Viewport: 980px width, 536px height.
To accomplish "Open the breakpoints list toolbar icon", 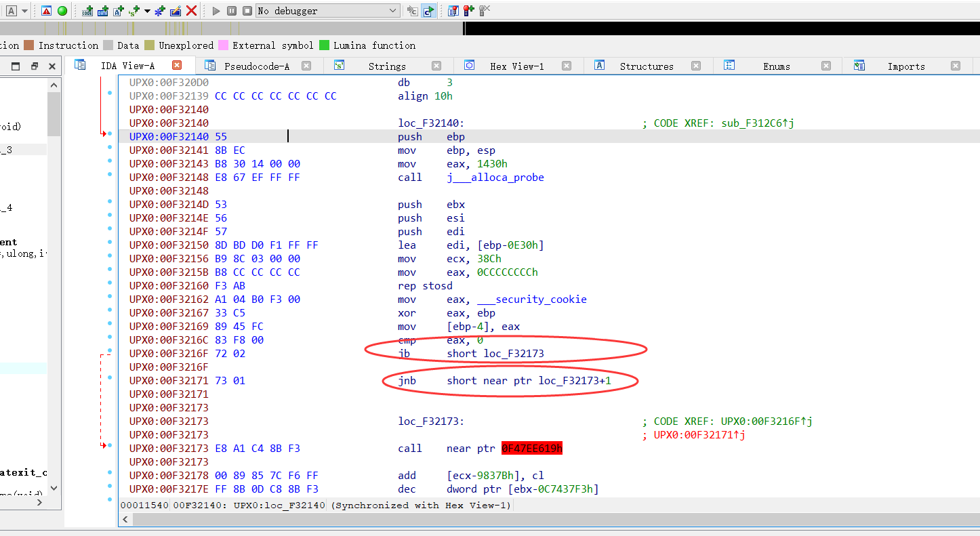I will tap(453, 11).
